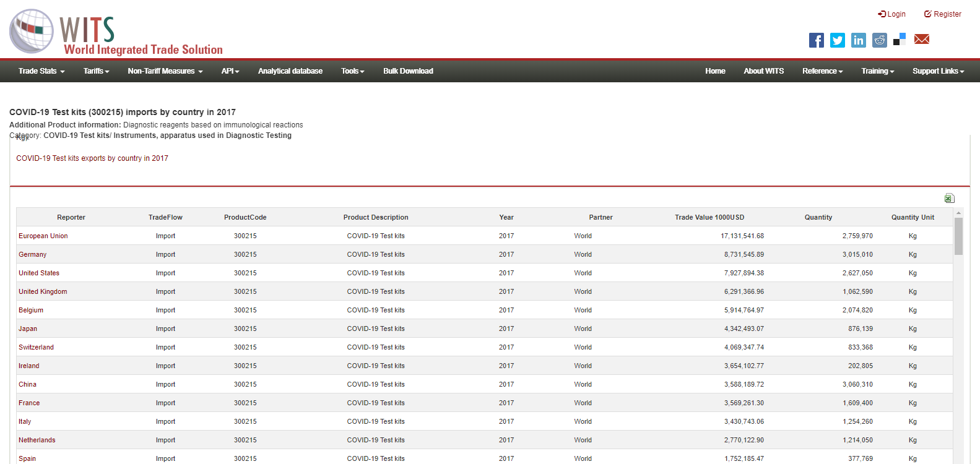Select the trade value 8,731,545.89
The height and width of the screenshot is (464, 980).
tap(744, 254)
